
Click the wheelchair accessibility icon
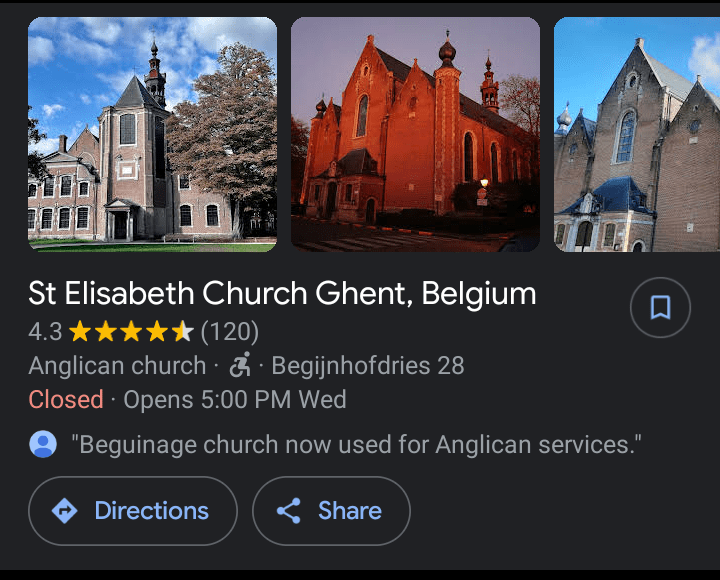tap(240, 365)
